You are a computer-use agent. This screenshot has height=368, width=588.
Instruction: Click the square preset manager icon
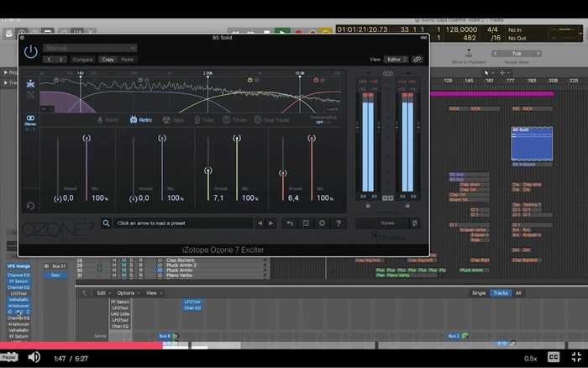[306, 223]
